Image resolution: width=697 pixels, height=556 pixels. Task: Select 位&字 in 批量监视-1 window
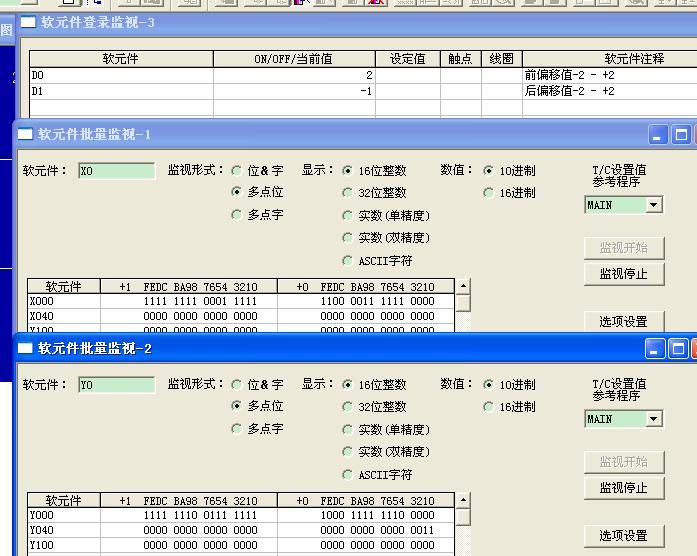pos(237,171)
